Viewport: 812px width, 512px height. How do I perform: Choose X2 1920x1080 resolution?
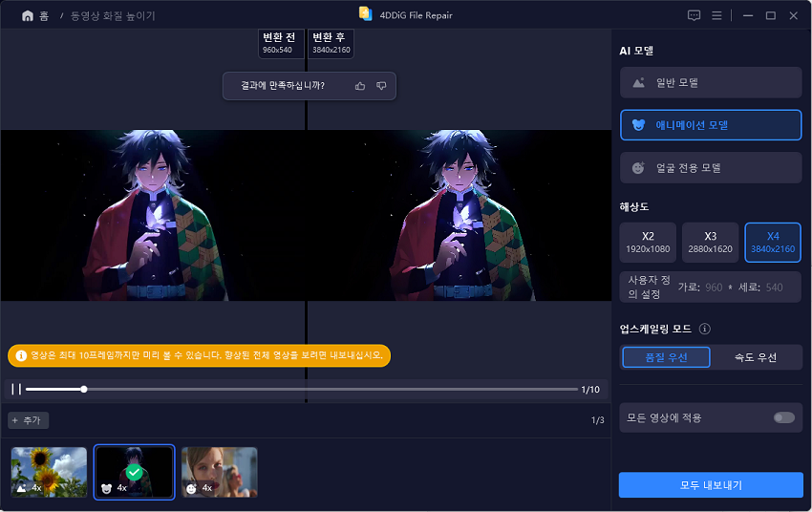point(648,243)
